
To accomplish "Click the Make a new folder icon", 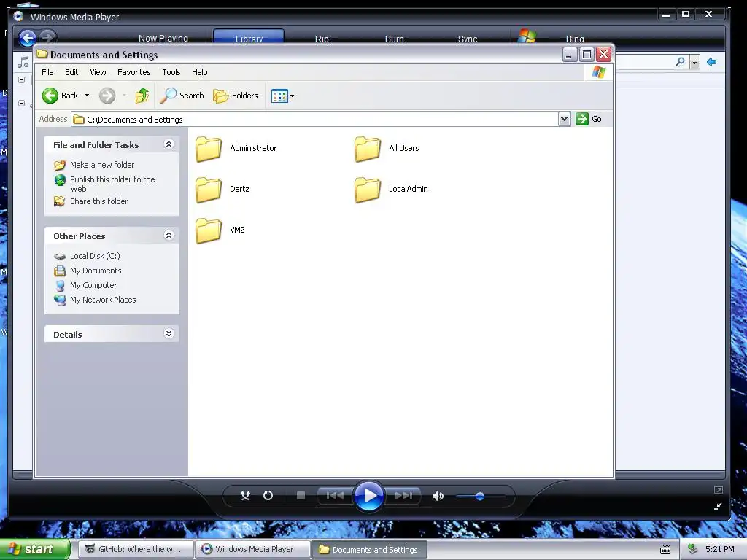I will click(60, 166).
